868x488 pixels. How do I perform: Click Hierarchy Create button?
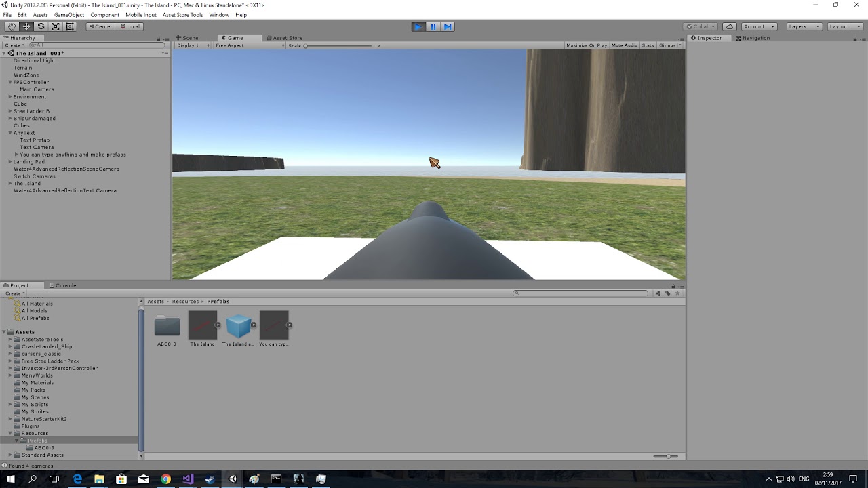[14, 45]
